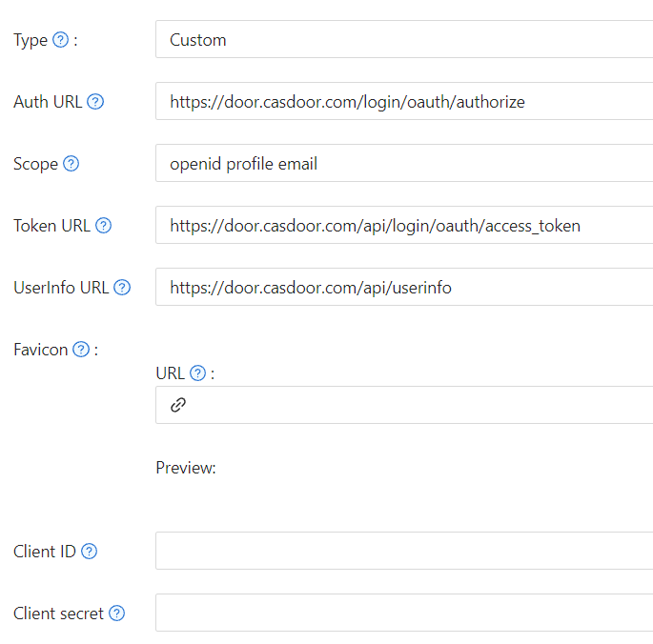Click the Token URL question mark icon
This screenshot has height=644, width=653.
(104, 226)
